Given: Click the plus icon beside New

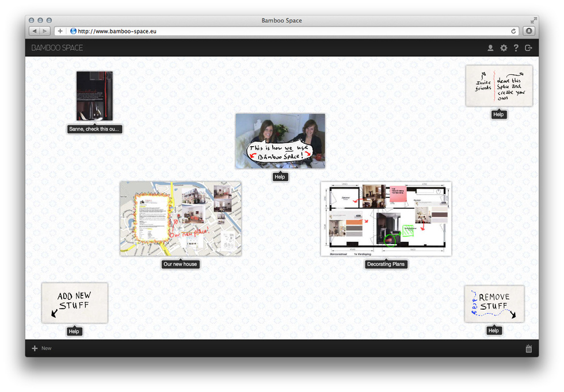Looking at the screenshot, I should pos(35,348).
